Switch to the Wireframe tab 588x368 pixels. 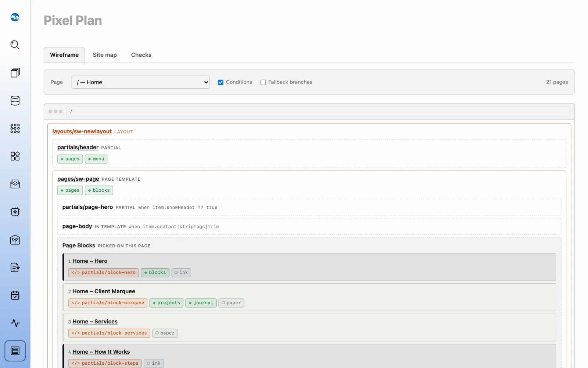pos(64,55)
